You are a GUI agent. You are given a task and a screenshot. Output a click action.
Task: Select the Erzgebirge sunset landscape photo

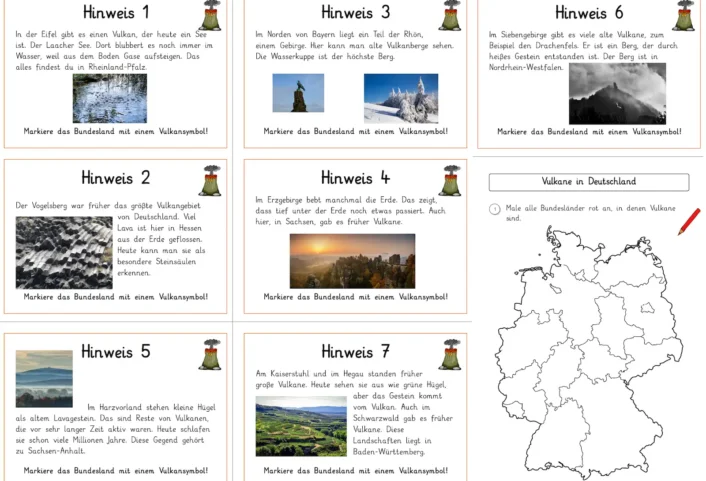[352, 260]
